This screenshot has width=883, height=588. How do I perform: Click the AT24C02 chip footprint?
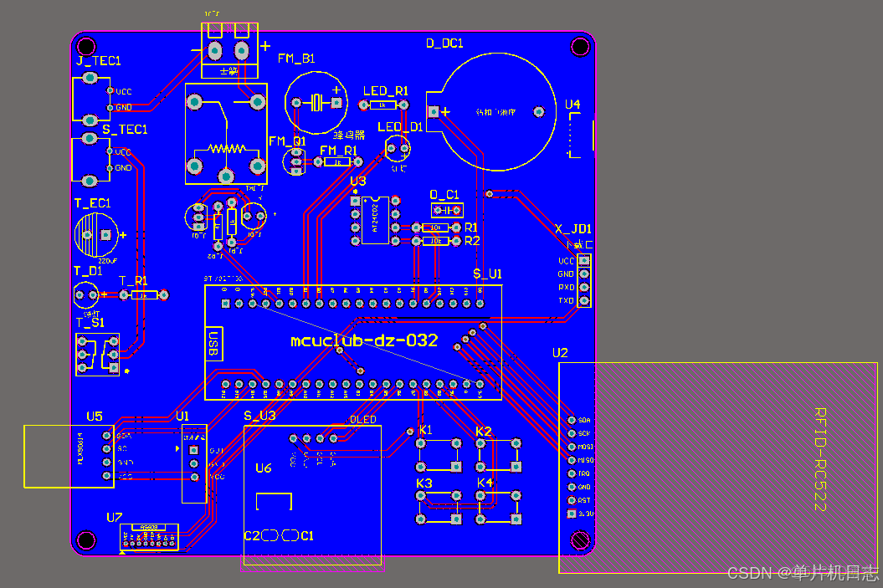[x=375, y=220]
